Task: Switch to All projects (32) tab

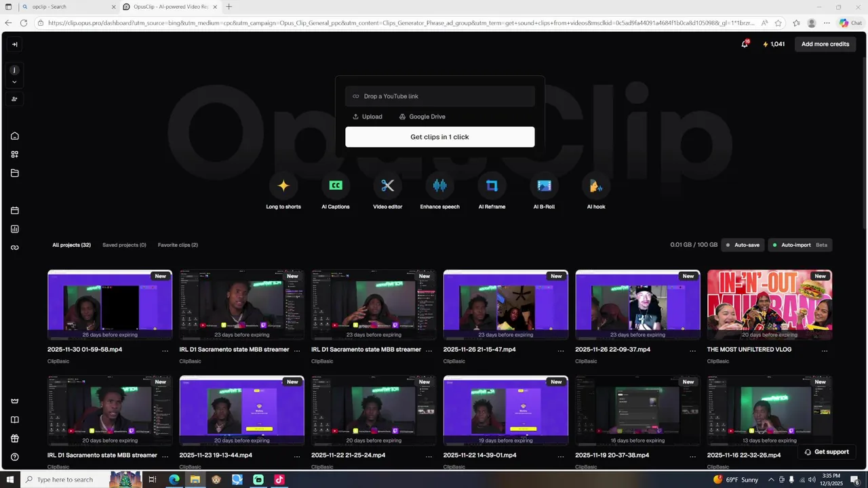Action: [x=71, y=245]
